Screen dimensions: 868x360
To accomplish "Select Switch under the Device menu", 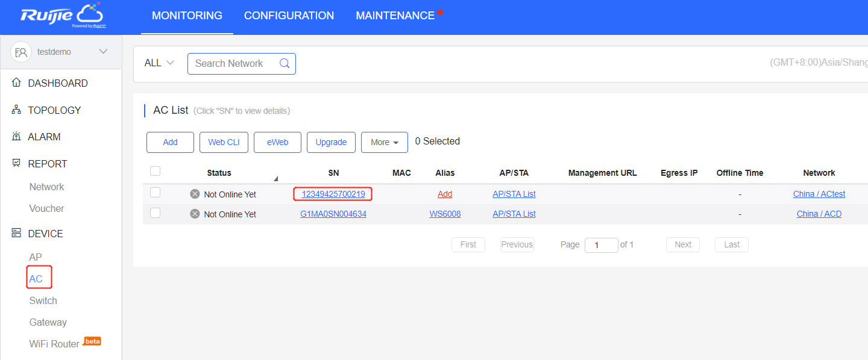I will pos(43,300).
